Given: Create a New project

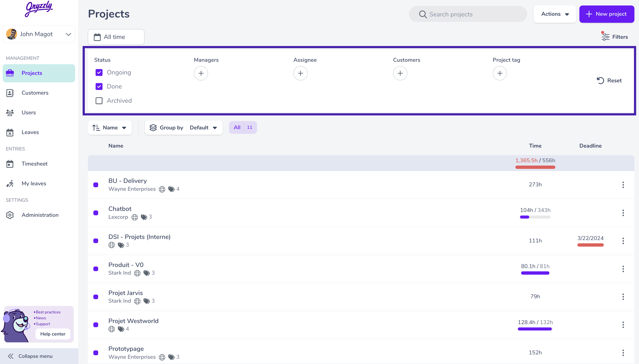Looking at the screenshot, I should point(607,14).
